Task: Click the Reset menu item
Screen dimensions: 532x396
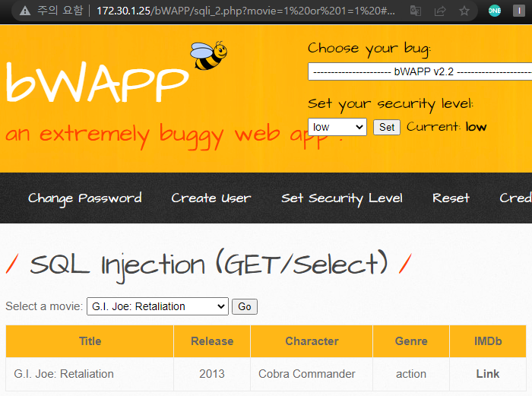Action: [451, 198]
